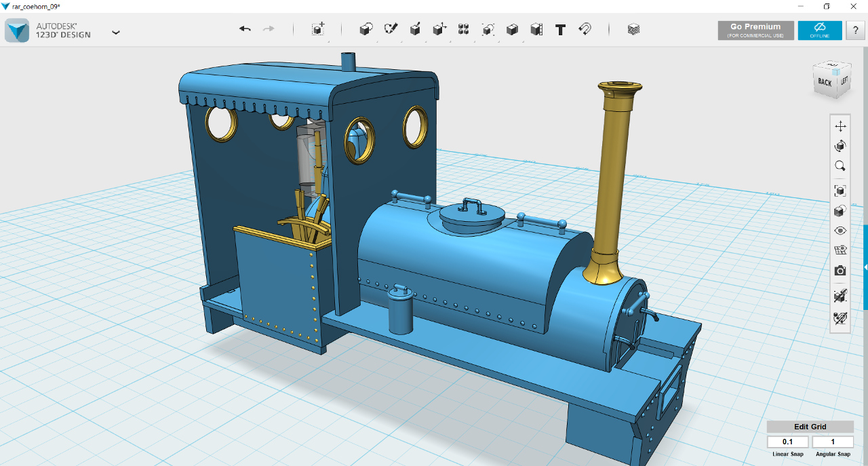Select the Pan navigation tool
This screenshot has height=466, width=868.
point(840,126)
